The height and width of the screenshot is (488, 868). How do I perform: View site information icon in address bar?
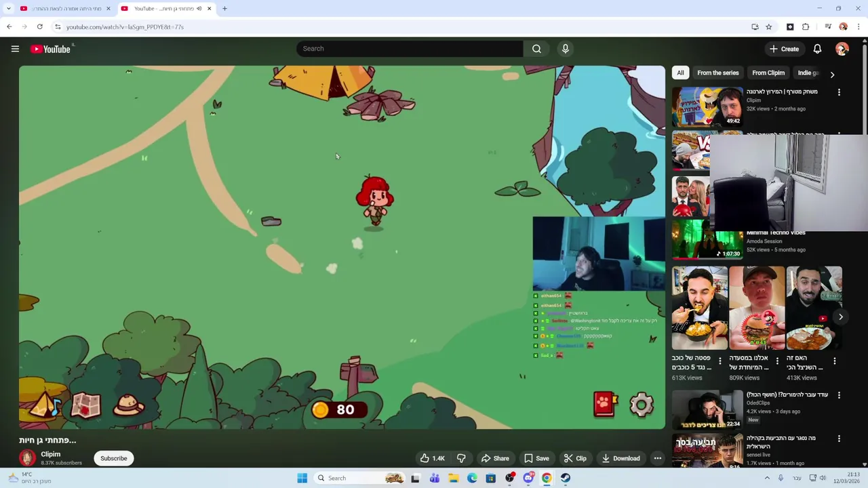click(x=58, y=27)
